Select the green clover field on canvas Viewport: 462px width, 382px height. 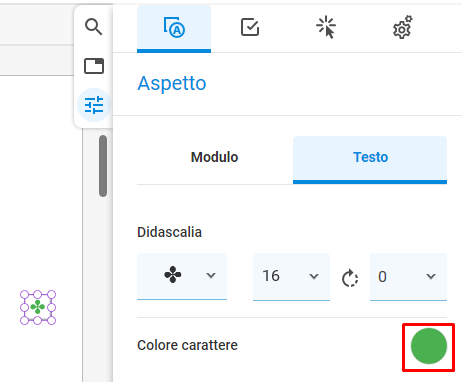(x=38, y=307)
